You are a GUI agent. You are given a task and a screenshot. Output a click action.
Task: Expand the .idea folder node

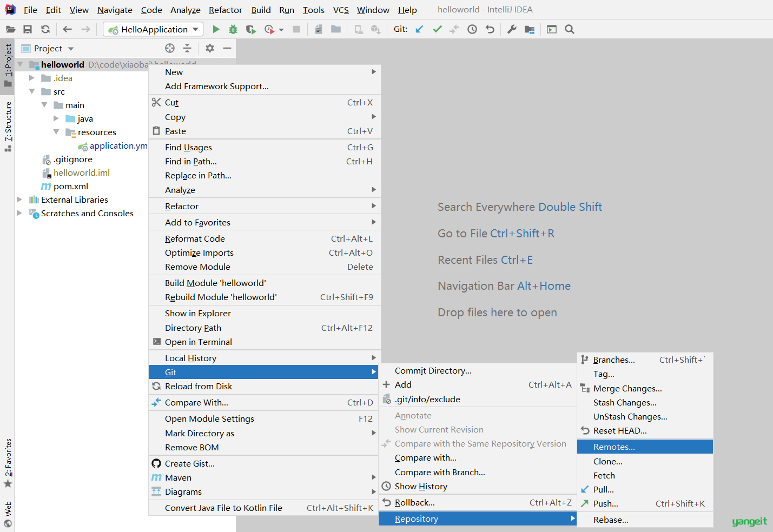[32, 78]
